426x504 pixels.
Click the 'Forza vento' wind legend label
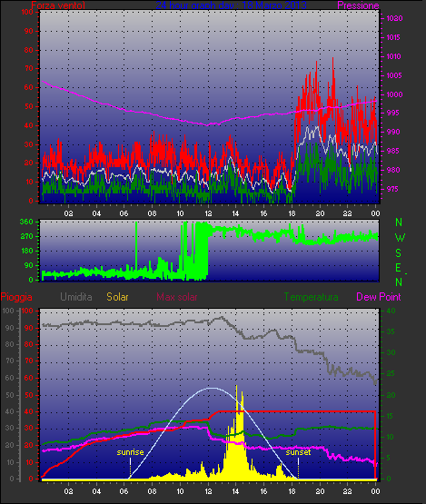[x=58, y=5]
